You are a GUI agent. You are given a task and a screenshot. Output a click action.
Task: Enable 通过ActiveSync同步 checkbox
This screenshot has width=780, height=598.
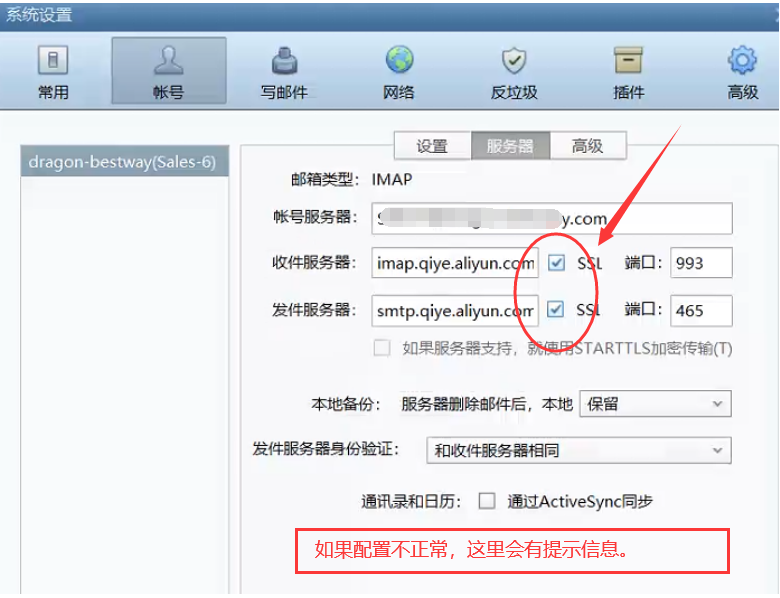tap(487, 501)
